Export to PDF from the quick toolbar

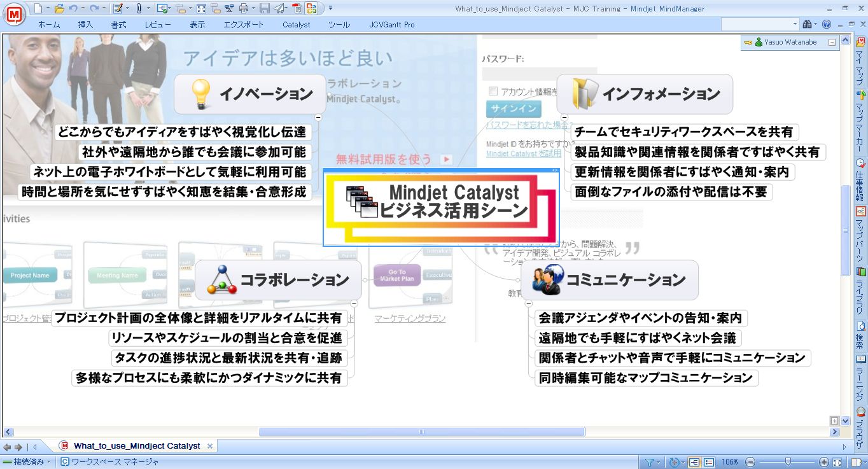pyautogui.click(x=297, y=8)
